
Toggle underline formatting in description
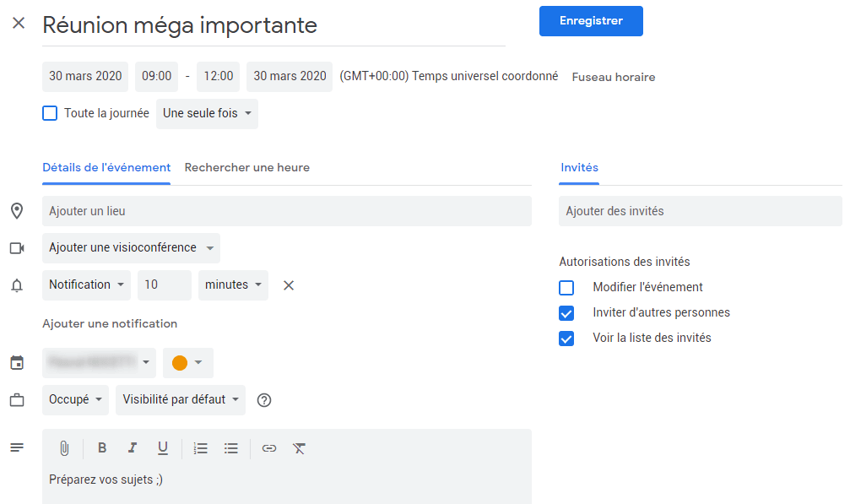click(163, 448)
